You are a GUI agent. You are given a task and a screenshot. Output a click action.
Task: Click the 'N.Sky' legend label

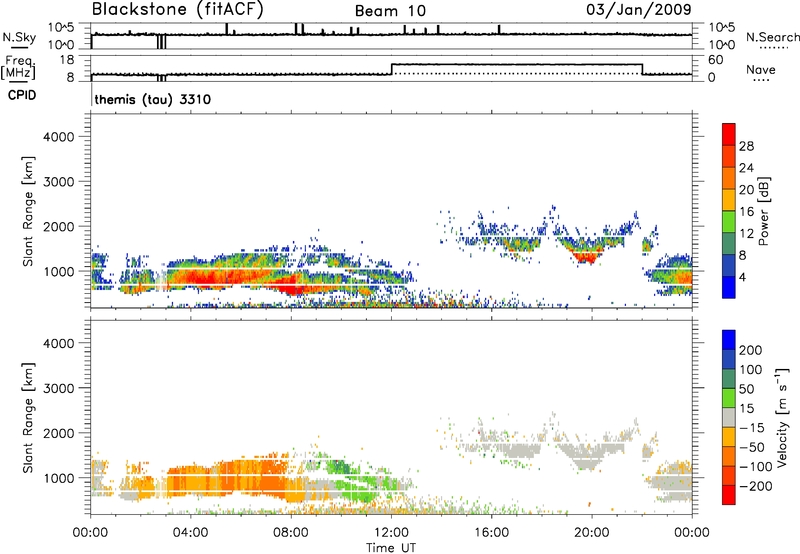pos(19,37)
